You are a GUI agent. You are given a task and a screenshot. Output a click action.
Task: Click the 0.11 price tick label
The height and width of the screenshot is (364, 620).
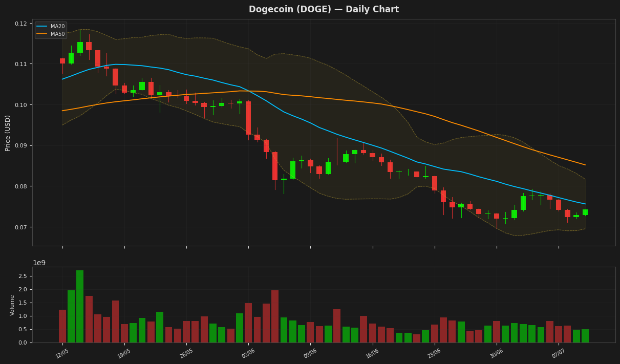[x=21, y=64]
